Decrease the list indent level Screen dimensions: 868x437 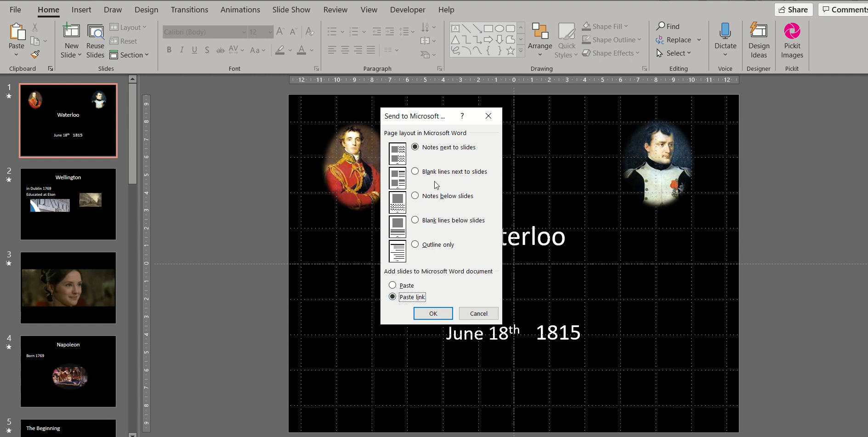coord(377,32)
